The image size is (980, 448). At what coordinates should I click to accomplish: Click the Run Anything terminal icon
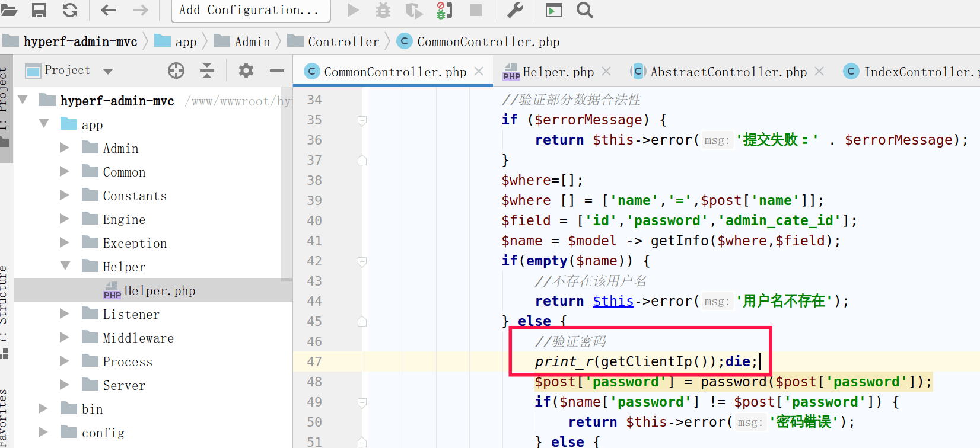tap(554, 10)
